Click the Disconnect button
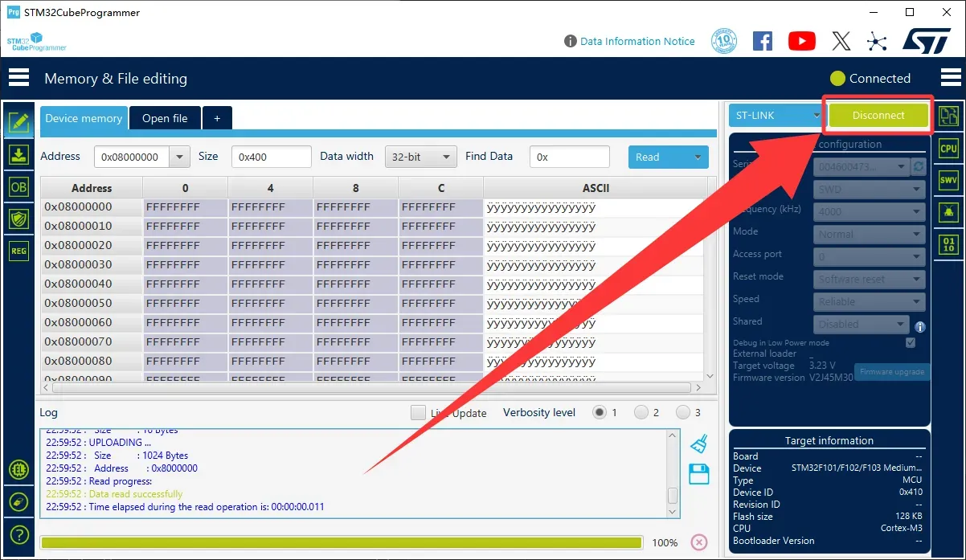This screenshot has height=560, width=966. pyautogui.click(x=878, y=116)
